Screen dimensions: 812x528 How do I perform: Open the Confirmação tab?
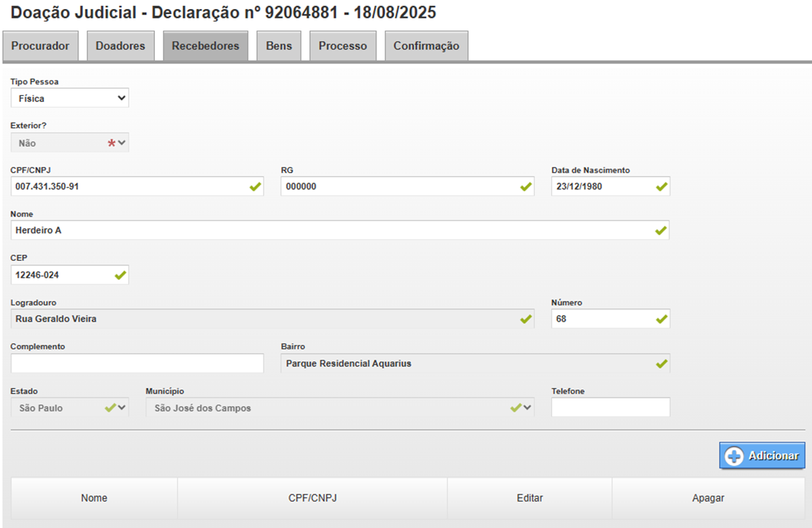426,46
